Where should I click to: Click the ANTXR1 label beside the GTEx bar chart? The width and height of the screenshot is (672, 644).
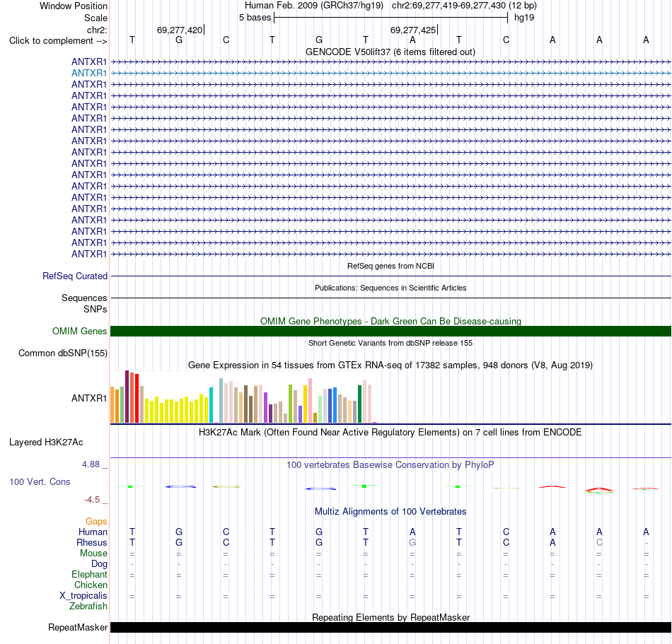click(89, 398)
